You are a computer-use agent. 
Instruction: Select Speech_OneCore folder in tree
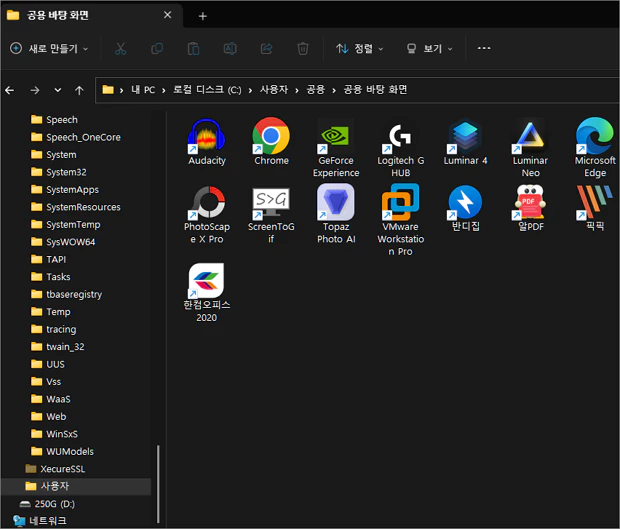pos(76,137)
